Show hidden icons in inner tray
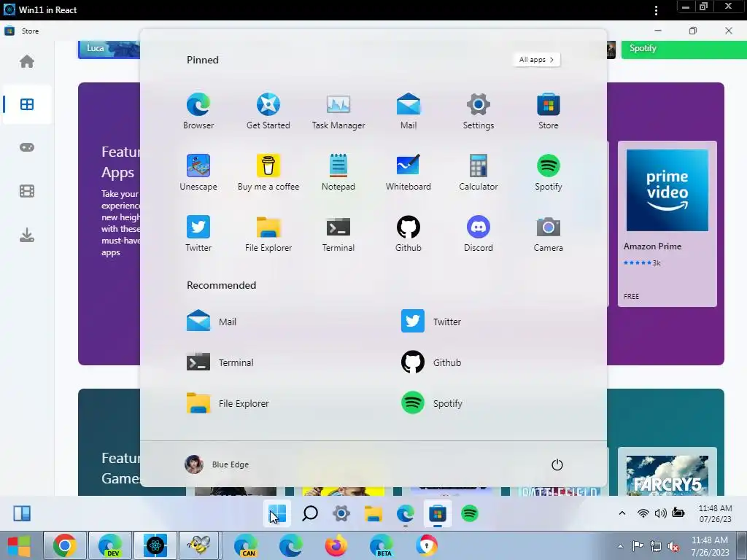This screenshot has height=560, width=747. (622, 513)
